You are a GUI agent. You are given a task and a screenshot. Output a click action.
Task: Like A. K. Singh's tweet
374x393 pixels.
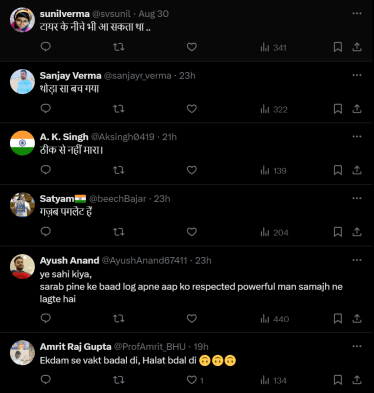click(x=192, y=170)
